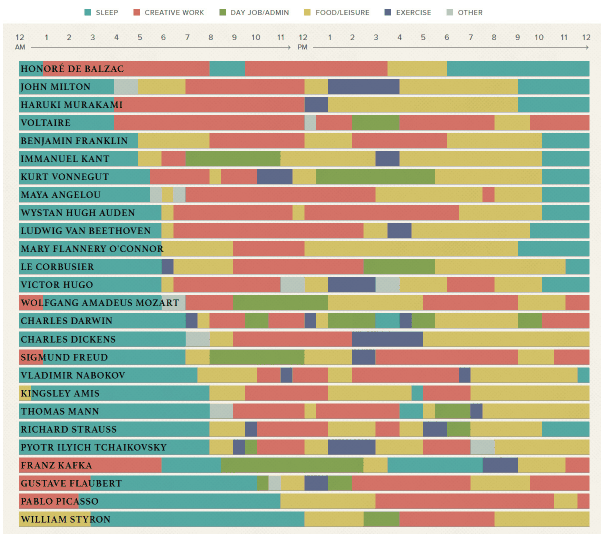Viewport: 613px width, 539px height.
Task: Click Haruki Murakami's blue exercise segment
Action: 316,105
